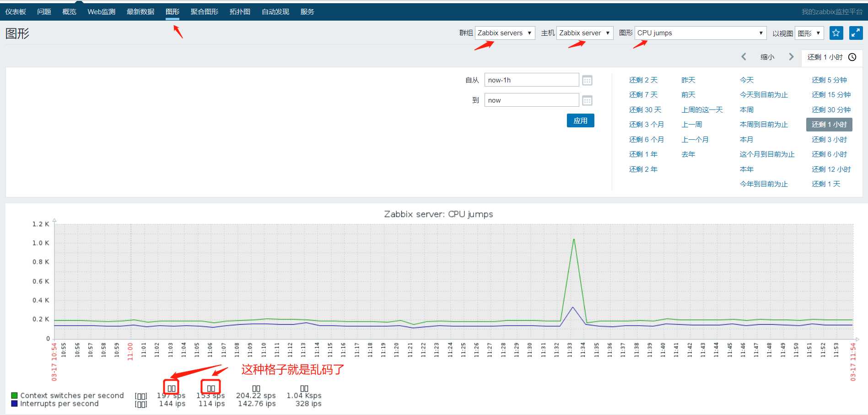Screen dimensions: 868x415
Task: Add graph to favourites star icon
Action: tap(836, 33)
